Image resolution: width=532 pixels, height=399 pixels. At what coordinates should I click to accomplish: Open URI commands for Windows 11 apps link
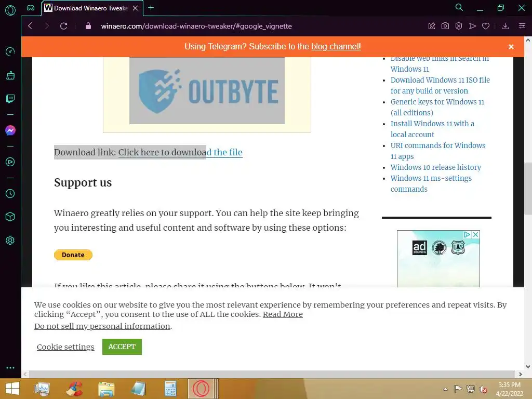click(438, 151)
